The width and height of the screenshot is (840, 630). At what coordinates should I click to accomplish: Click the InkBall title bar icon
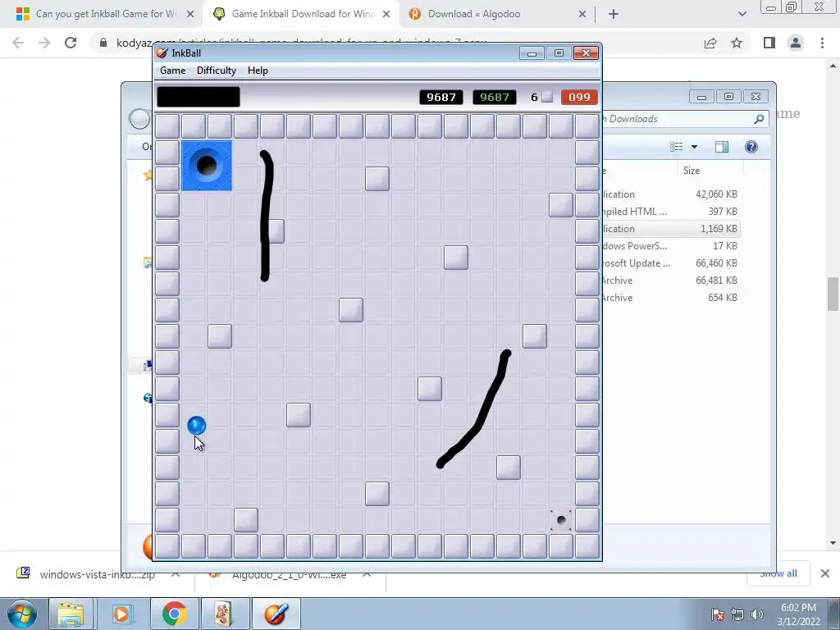[162, 52]
